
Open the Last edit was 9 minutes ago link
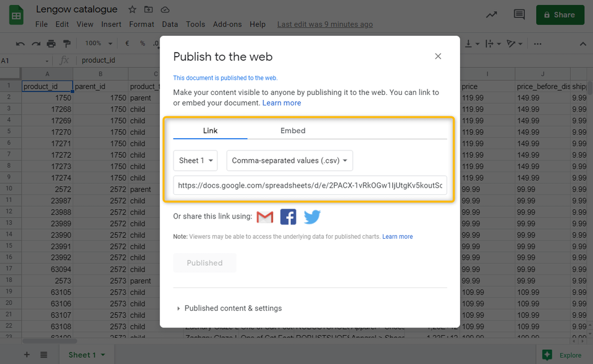[x=325, y=24]
